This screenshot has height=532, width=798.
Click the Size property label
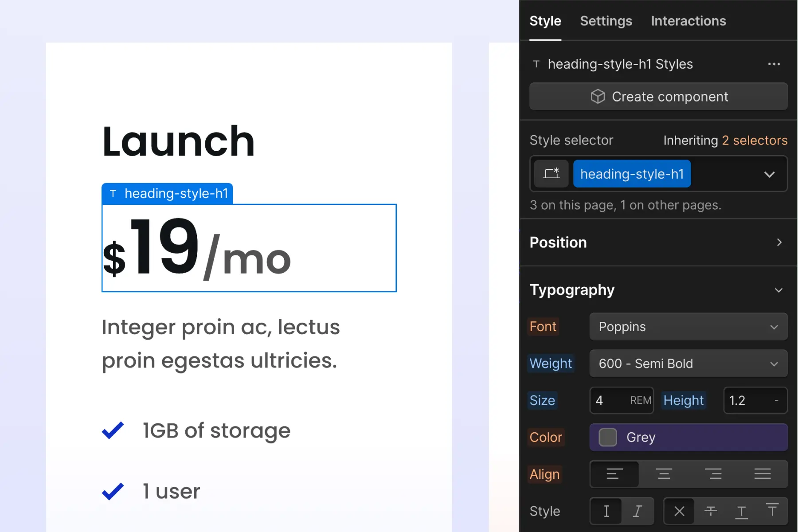pos(542,400)
